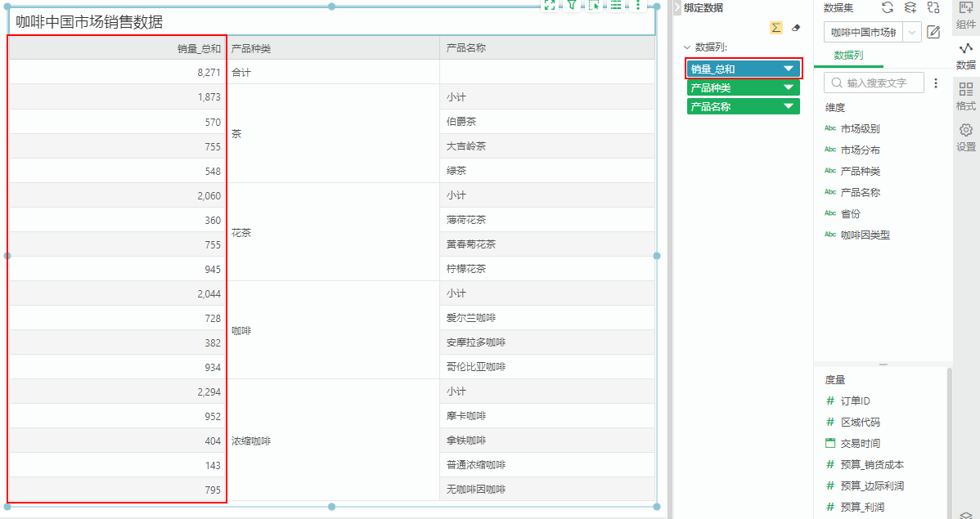
Task: Open the 咖啡中国市场 dataset selector dropdown
Action: pos(911,33)
